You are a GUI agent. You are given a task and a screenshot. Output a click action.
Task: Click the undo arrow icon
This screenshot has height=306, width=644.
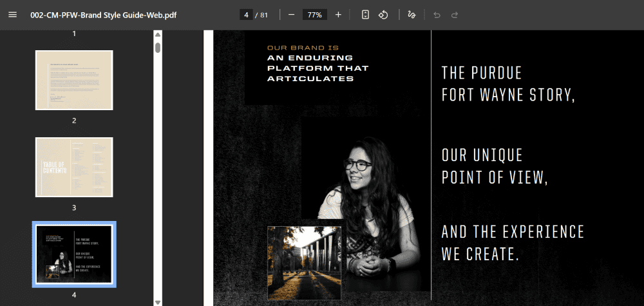[x=437, y=15]
